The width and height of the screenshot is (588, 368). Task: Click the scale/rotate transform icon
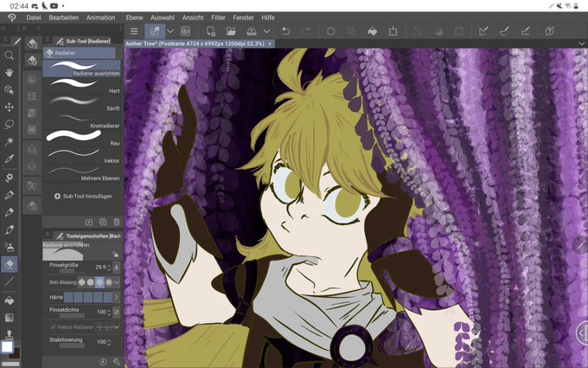coord(393,31)
